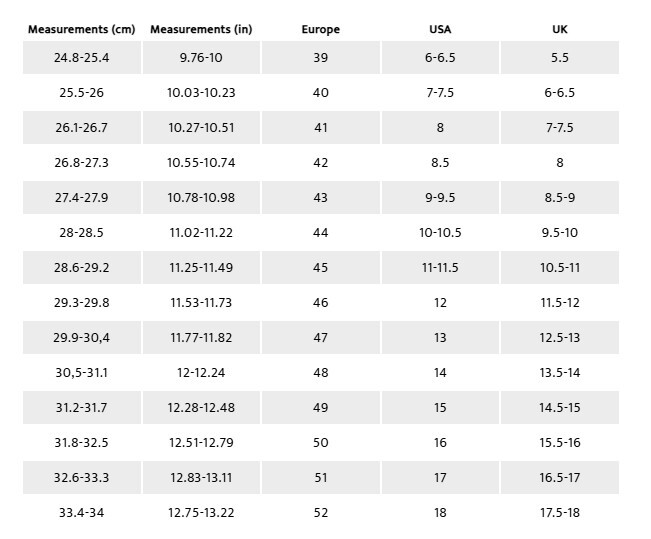Select the 10.03-10.23 inches cell

pyautogui.click(x=201, y=93)
